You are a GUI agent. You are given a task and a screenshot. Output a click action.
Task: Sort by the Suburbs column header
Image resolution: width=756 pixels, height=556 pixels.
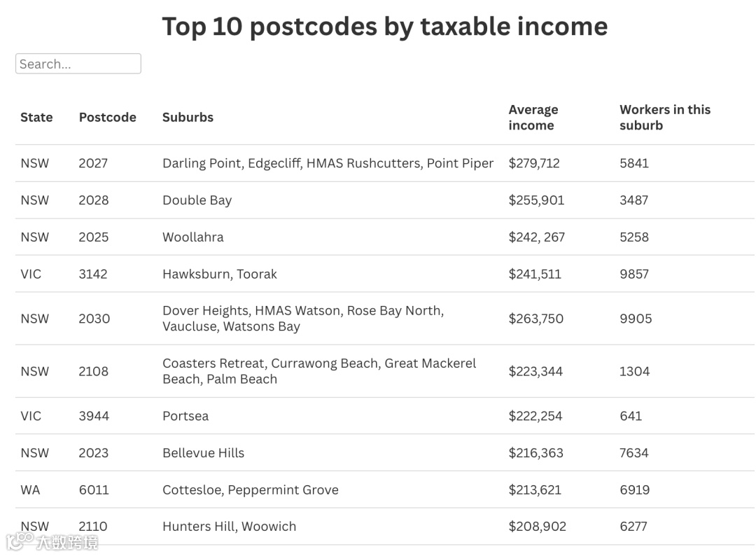(188, 117)
